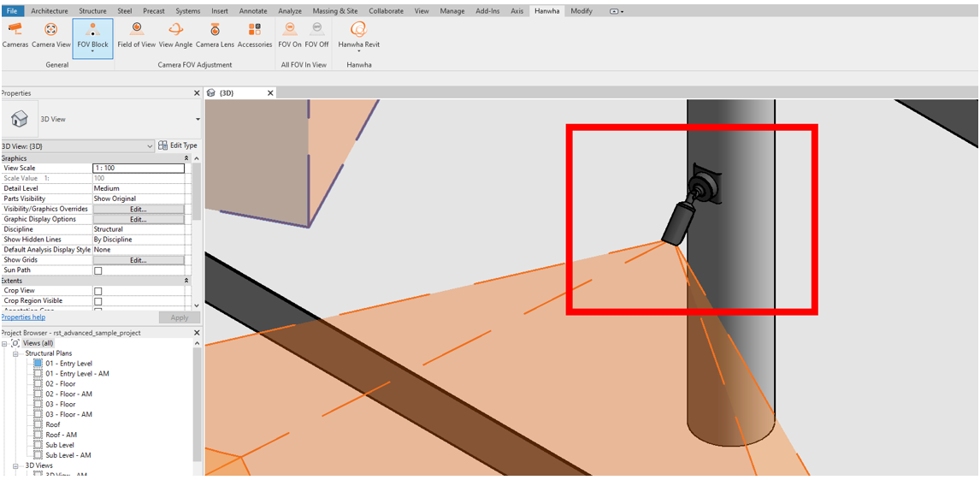Collapse the Structural Plans tree node
Screen dimensions: 980x480
coord(15,353)
